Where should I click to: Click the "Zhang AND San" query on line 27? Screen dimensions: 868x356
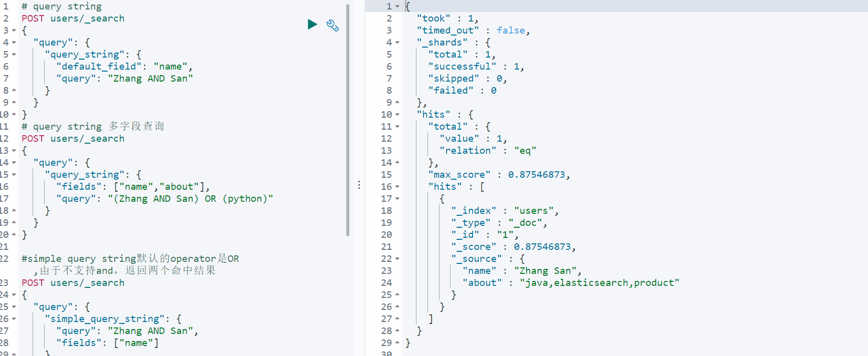(150, 331)
